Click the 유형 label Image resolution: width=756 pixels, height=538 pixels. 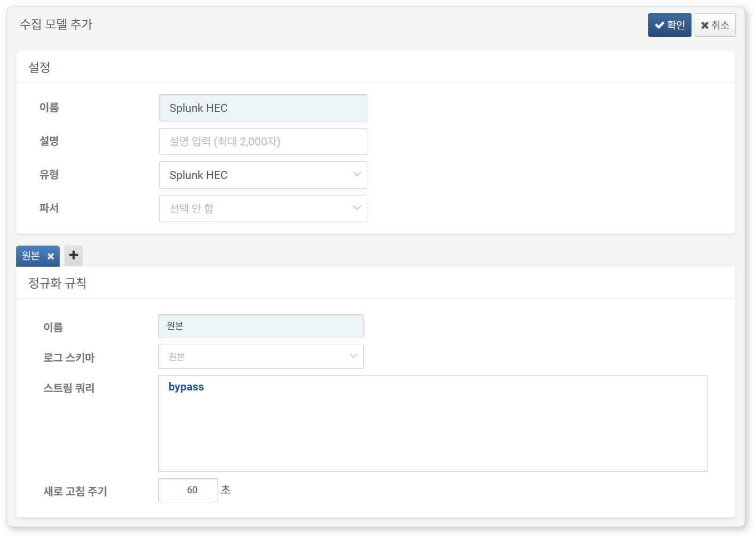point(49,175)
